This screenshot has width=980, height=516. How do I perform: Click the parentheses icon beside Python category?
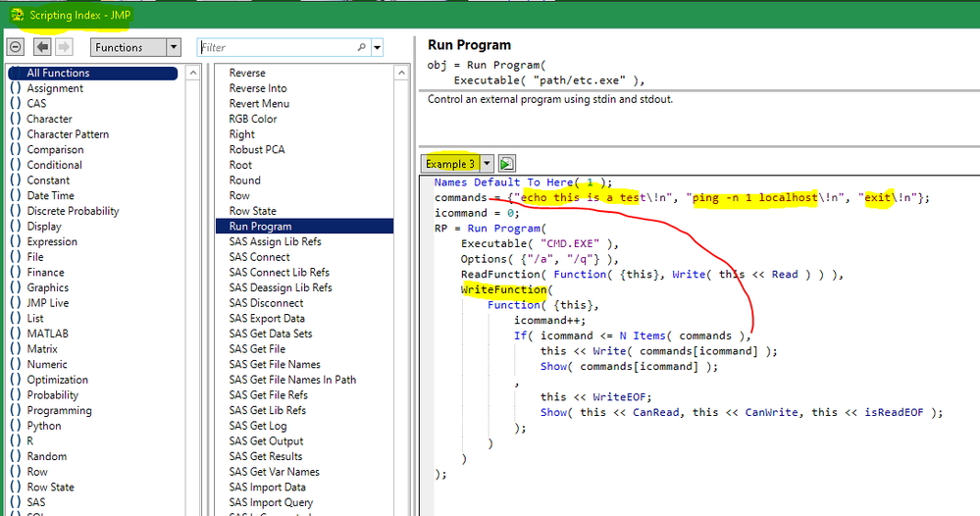(x=15, y=426)
